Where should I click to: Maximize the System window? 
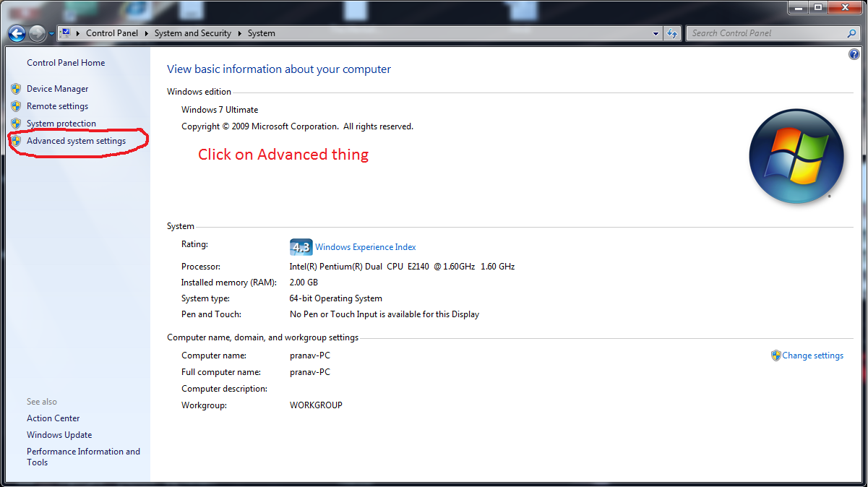coord(818,7)
